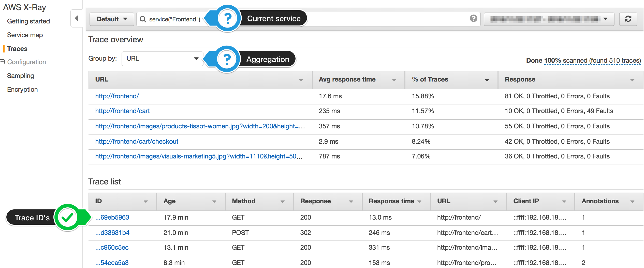Click the 2.9 ms average response time
The width and height of the screenshot is (644, 268).
[x=329, y=141]
